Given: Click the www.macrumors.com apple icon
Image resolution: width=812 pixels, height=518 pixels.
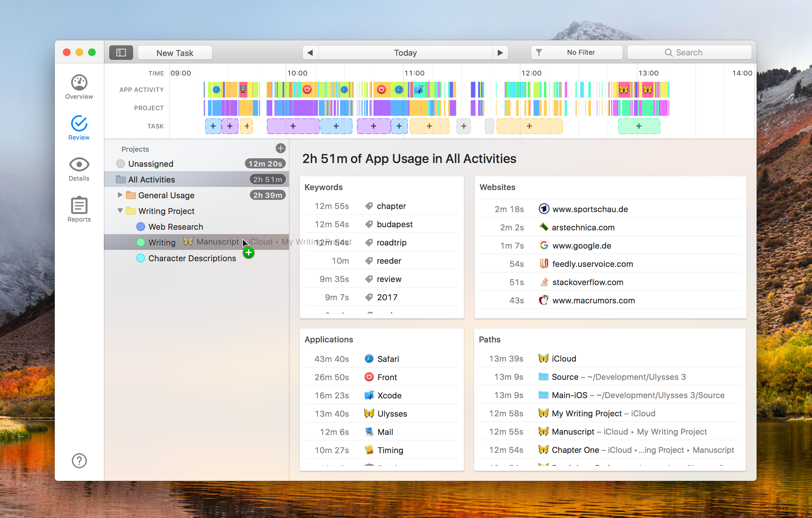Looking at the screenshot, I should point(544,300).
